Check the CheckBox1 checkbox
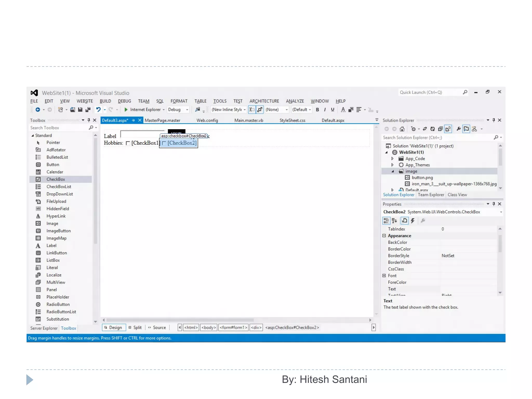 point(128,143)
